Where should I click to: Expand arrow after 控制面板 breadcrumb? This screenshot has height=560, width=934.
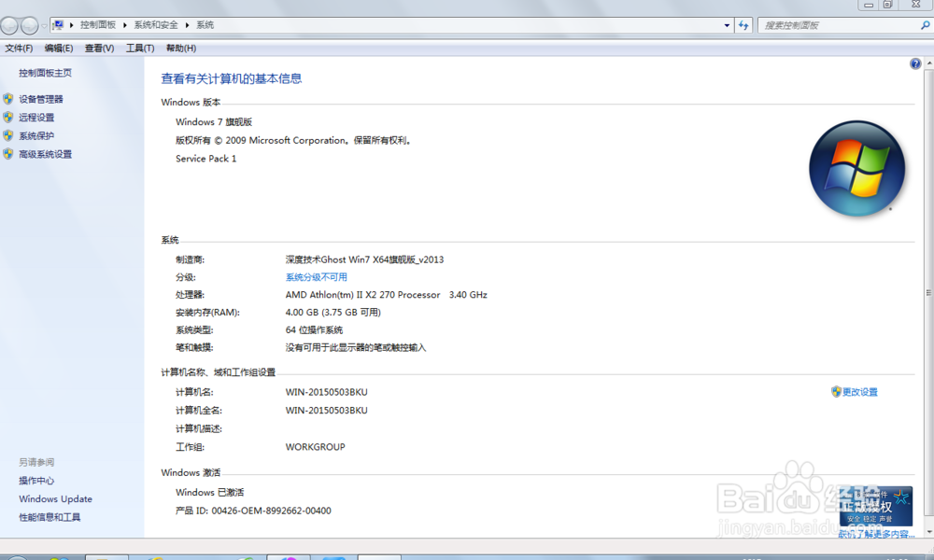(125, 25)
